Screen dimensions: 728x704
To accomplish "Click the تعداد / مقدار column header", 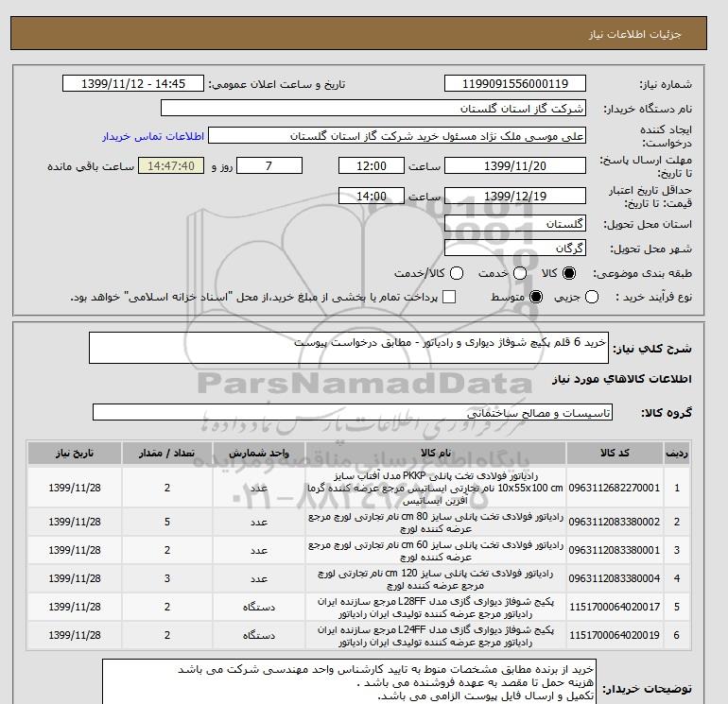I will 167,453.
